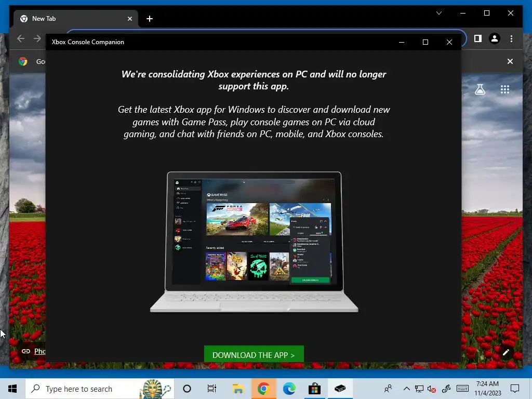This screenshot has height=399, width=532.
Task: Open Chrome three-dot menu
Action: click(x=511, y=38)
